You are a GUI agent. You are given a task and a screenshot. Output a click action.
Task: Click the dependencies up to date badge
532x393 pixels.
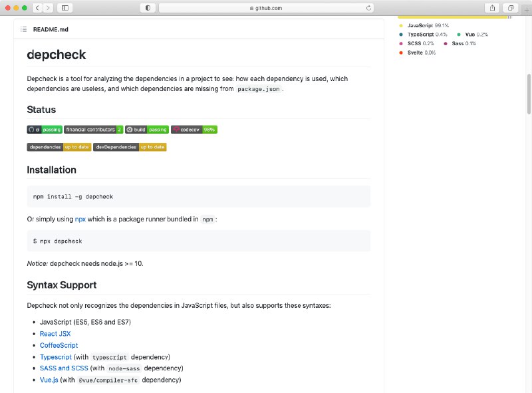[59, 147]
